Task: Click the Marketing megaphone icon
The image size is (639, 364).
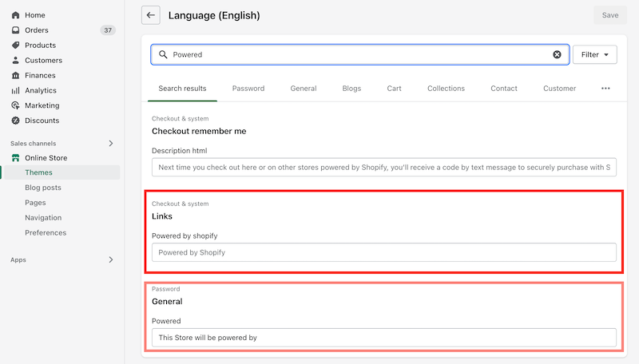Action: 15,105
